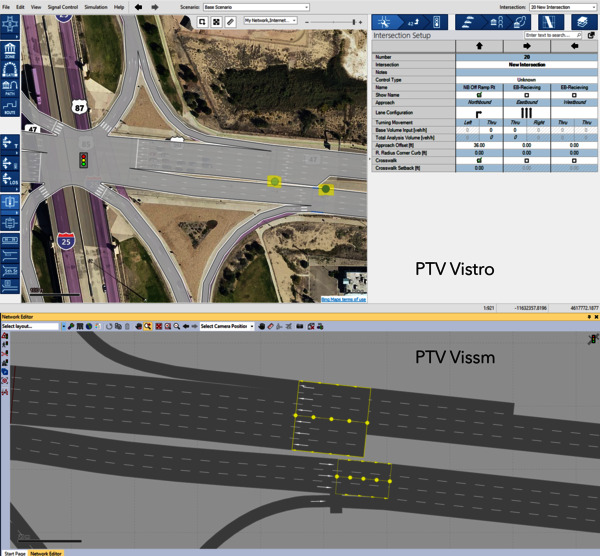
Task: Adjust the map zoom slider handle
Action: (354, 22)
